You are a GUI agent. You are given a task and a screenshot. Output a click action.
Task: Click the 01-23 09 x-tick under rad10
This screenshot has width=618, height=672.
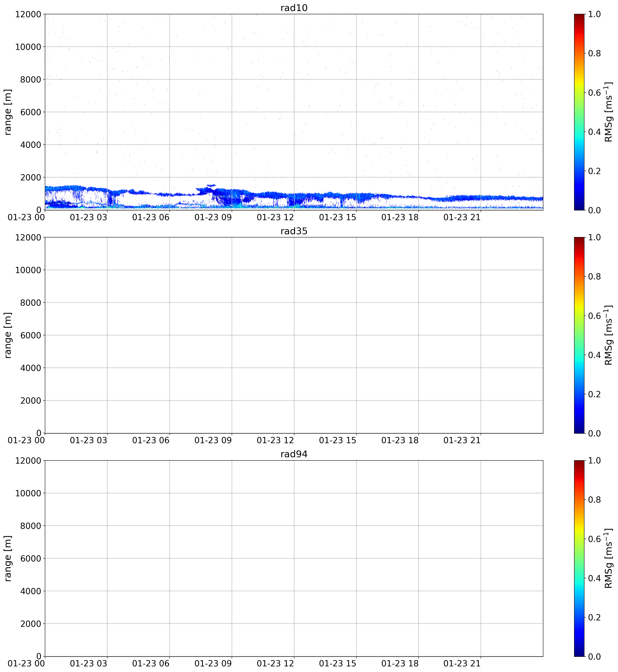click(213, 217)
